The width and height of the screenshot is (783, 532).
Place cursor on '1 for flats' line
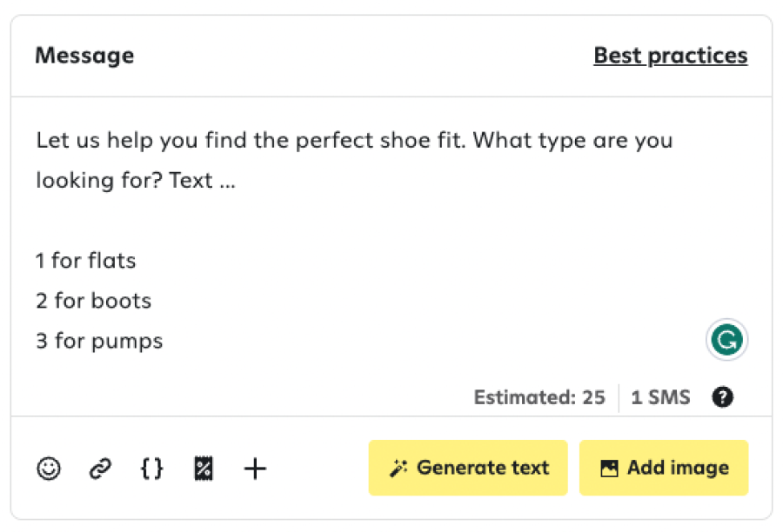(x=86, y=261)
